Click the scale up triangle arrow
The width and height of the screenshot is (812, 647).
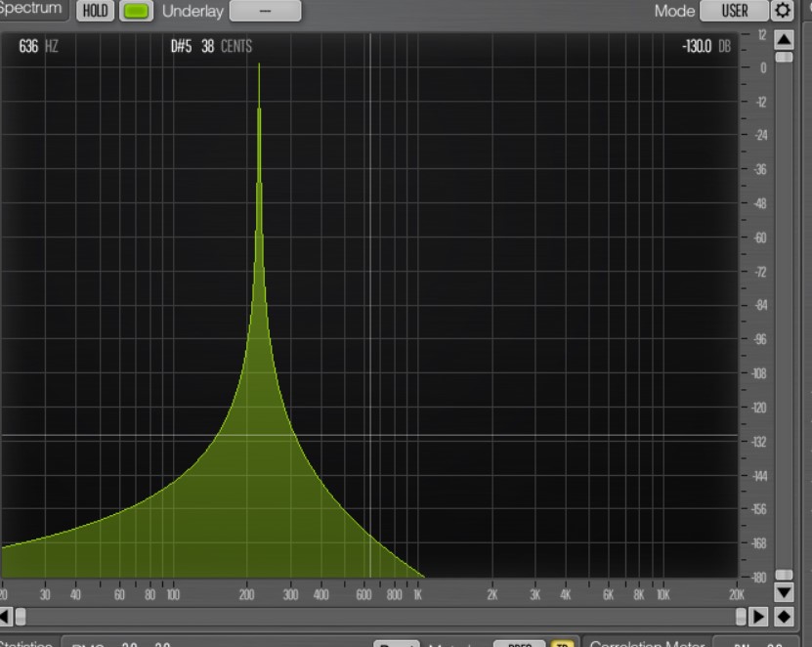(x=784, y=39)
